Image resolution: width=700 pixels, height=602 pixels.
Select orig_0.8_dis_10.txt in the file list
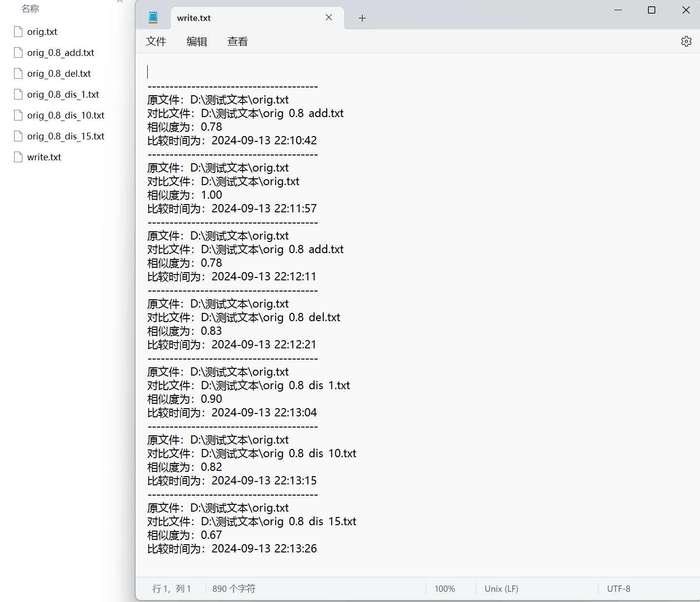point(66,115)
